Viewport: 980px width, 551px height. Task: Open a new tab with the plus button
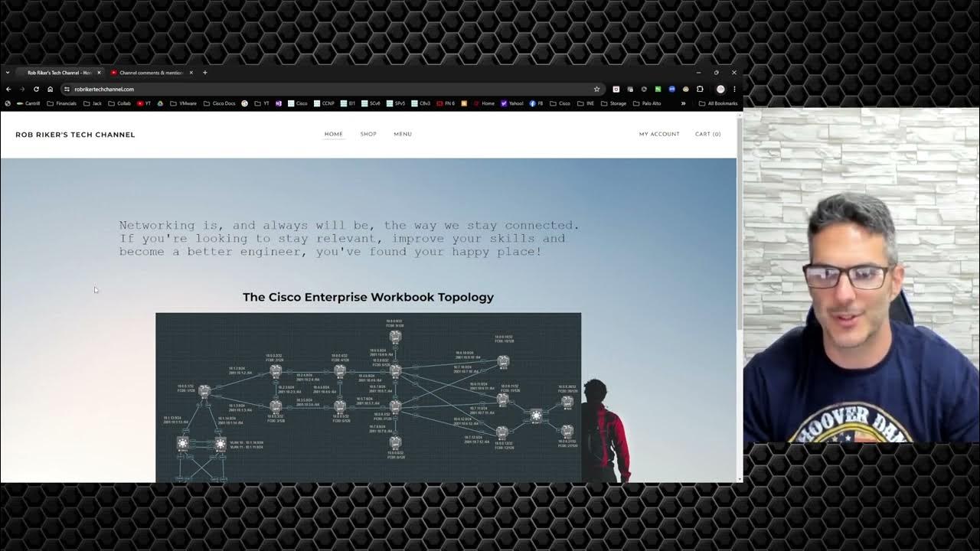click(205, 73)
